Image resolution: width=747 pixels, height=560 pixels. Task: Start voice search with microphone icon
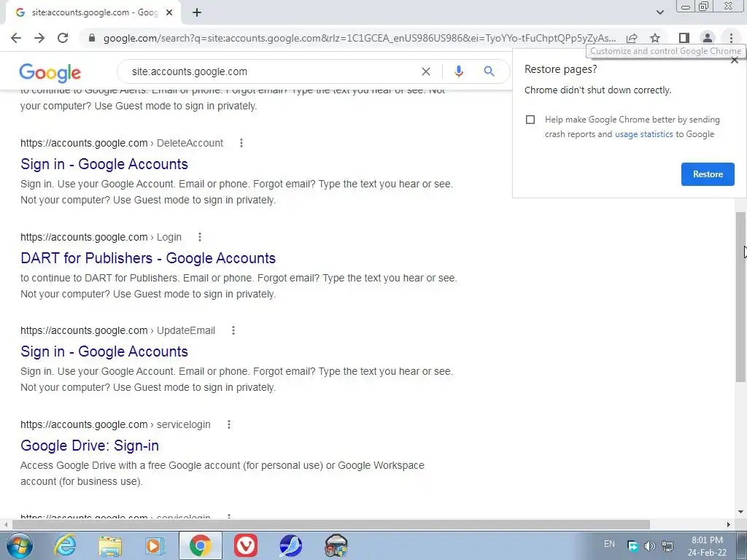458,71
